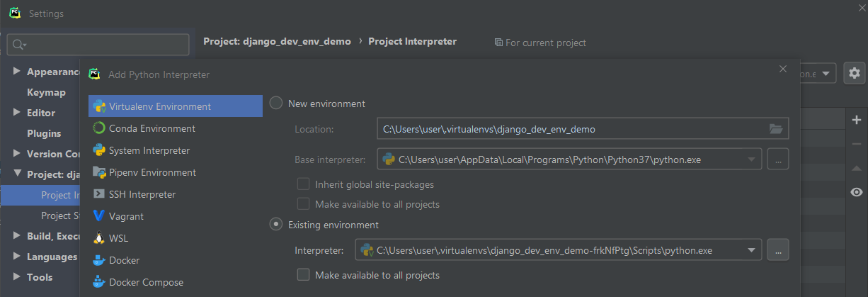The image size is (868, 297).
Task: Check Inherit global site-packages
Action: [x=304, y=184]
